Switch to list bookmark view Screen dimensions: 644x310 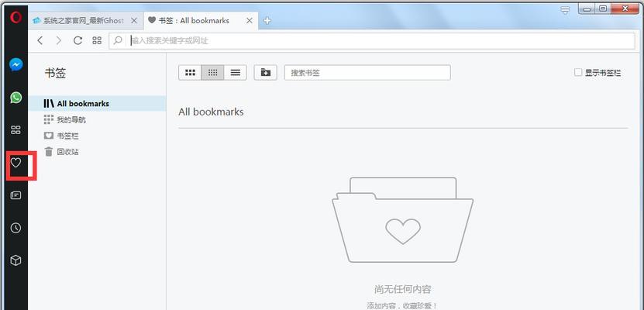[236, 73]
